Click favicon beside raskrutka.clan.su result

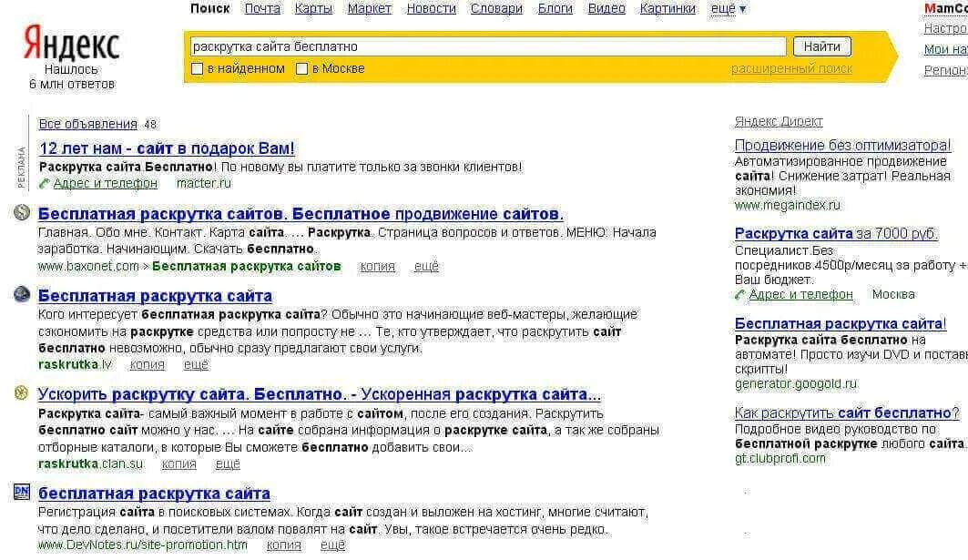click(x=22, y=392)
